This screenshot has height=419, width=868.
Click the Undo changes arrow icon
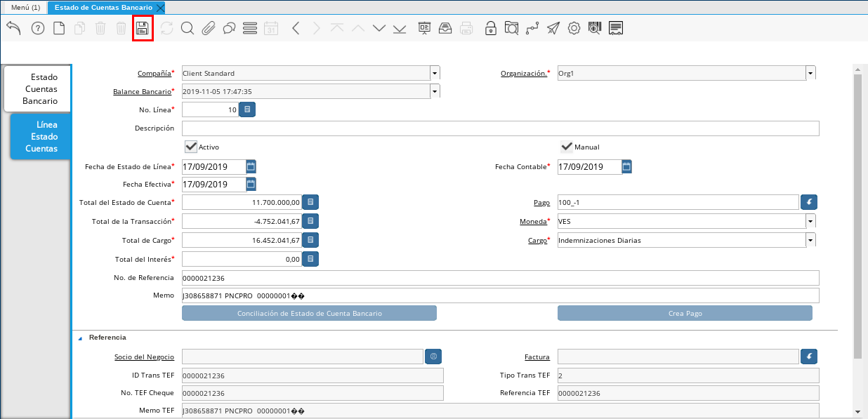click(x=13, y=28)
